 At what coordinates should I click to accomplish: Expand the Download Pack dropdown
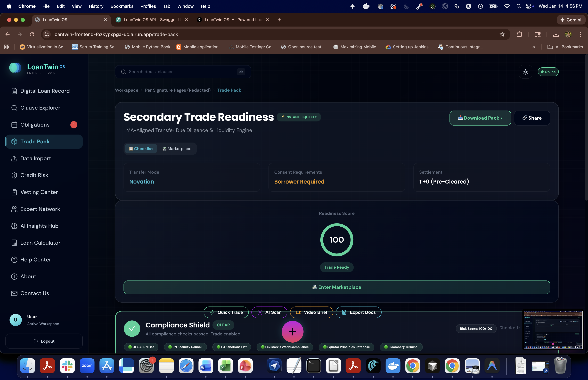480,118
